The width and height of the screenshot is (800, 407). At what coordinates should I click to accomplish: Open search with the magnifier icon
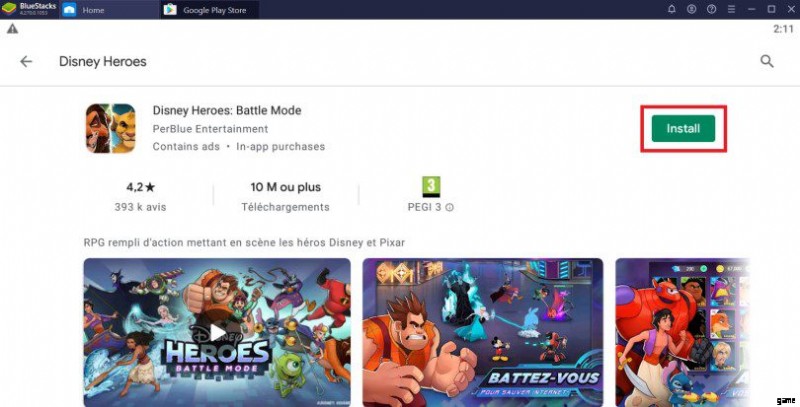767,61
